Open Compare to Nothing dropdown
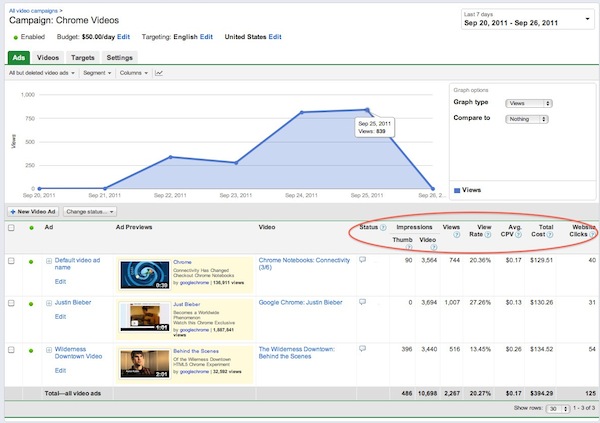 (x=527, y=119)
